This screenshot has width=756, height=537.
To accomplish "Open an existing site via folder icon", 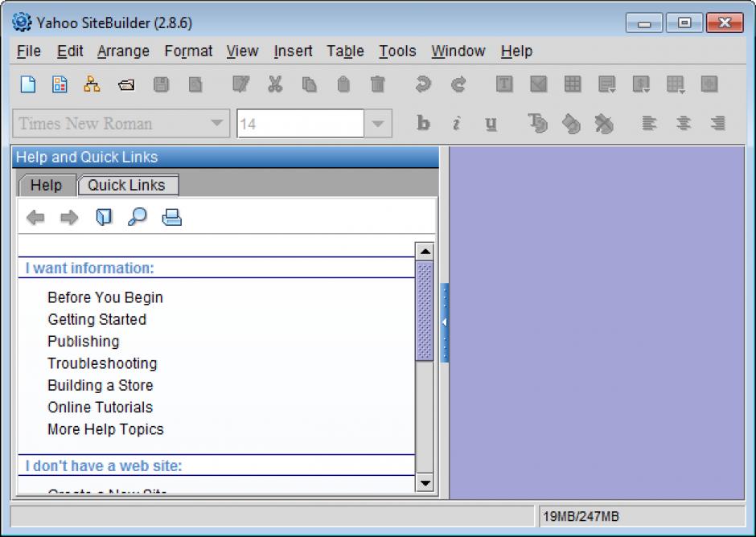I will click(x=126, y=85).
